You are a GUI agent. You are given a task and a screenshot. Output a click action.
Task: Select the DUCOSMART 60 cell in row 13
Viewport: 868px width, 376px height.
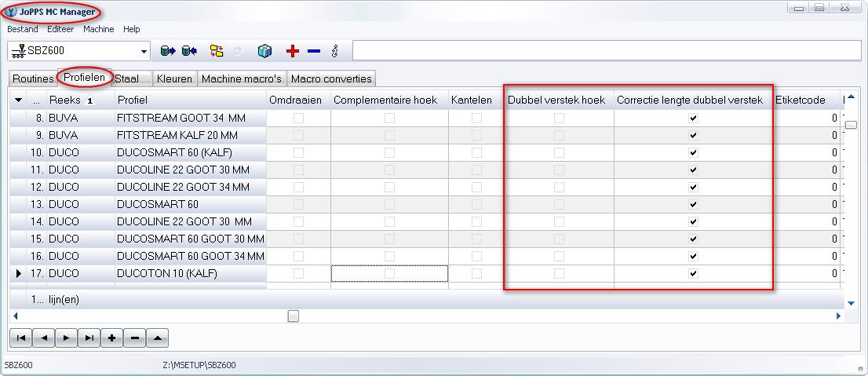pos(190,204)
